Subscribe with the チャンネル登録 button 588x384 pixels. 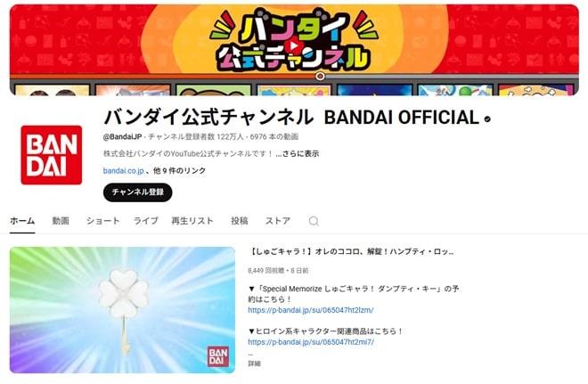pyautogui.click(x=137, y=192)
